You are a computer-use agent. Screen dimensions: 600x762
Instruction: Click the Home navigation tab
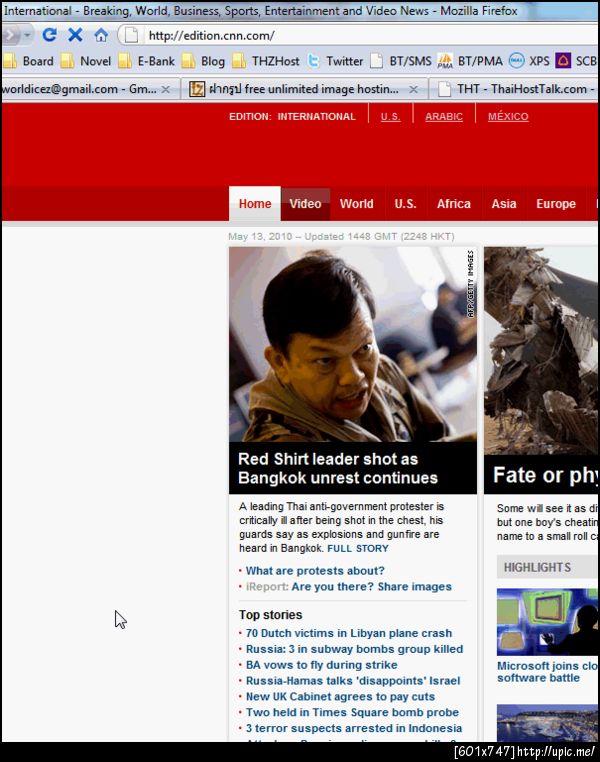click(x=255, y=204)
